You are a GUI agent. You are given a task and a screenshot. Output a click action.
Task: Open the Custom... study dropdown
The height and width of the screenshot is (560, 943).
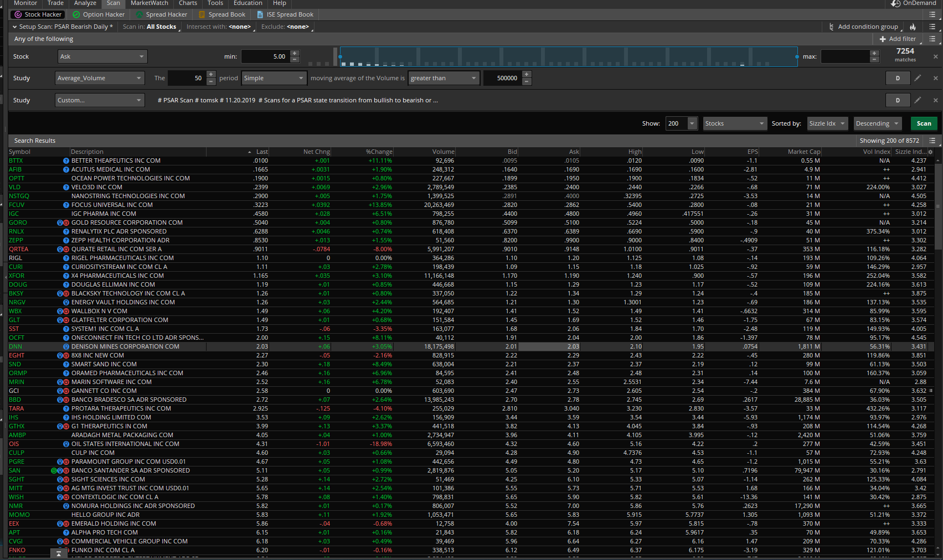tap(100, 100)
